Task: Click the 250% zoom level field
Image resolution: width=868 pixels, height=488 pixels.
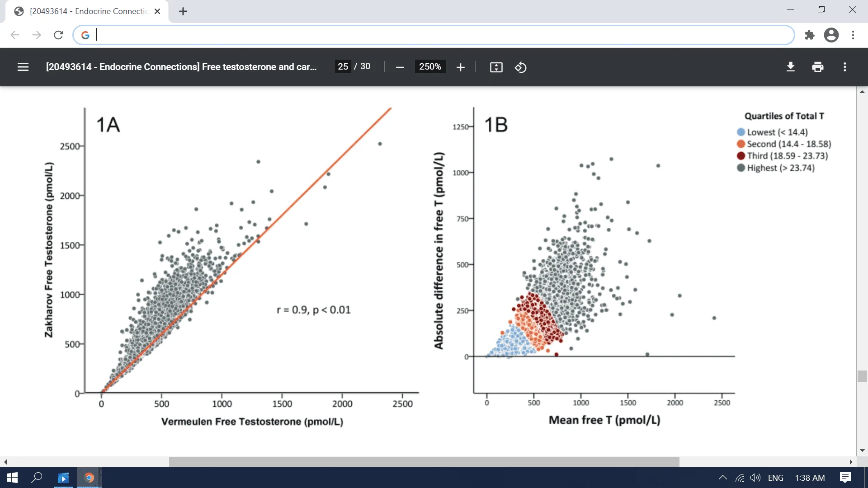Action: (430, 66)
